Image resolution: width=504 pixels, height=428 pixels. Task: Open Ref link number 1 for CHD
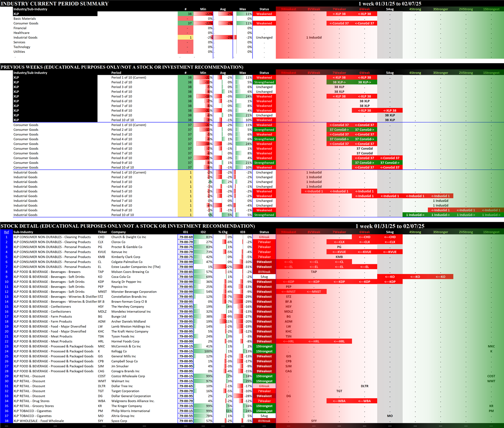(x=7, y=237)
